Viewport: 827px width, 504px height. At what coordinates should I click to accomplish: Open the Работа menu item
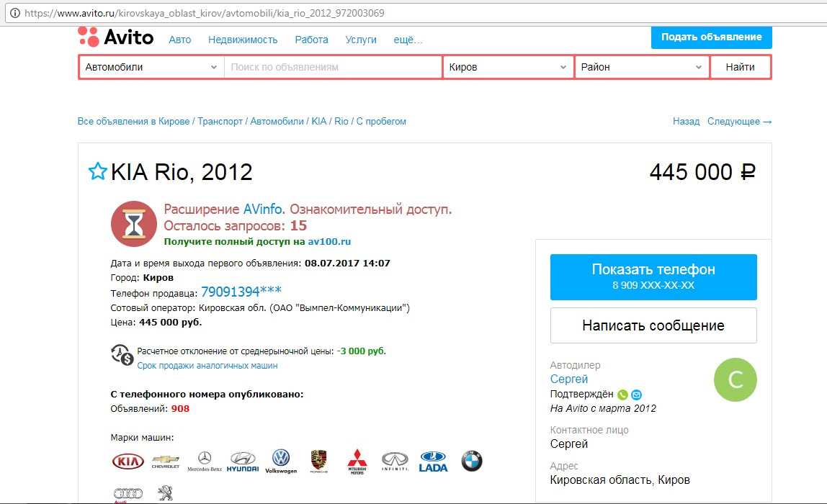point(312,40)
